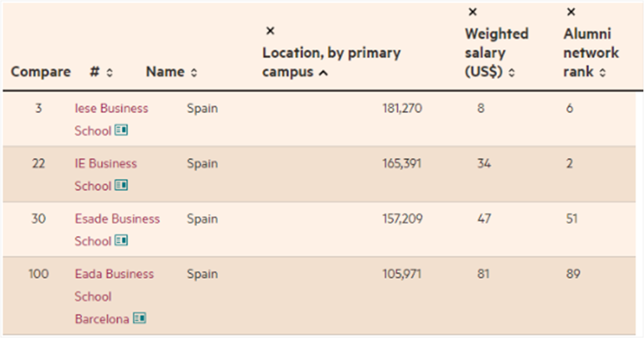Click the Location, by primary campus header
Screen dimensions: 644x338
pyautogui.click(x=332, y=62)
